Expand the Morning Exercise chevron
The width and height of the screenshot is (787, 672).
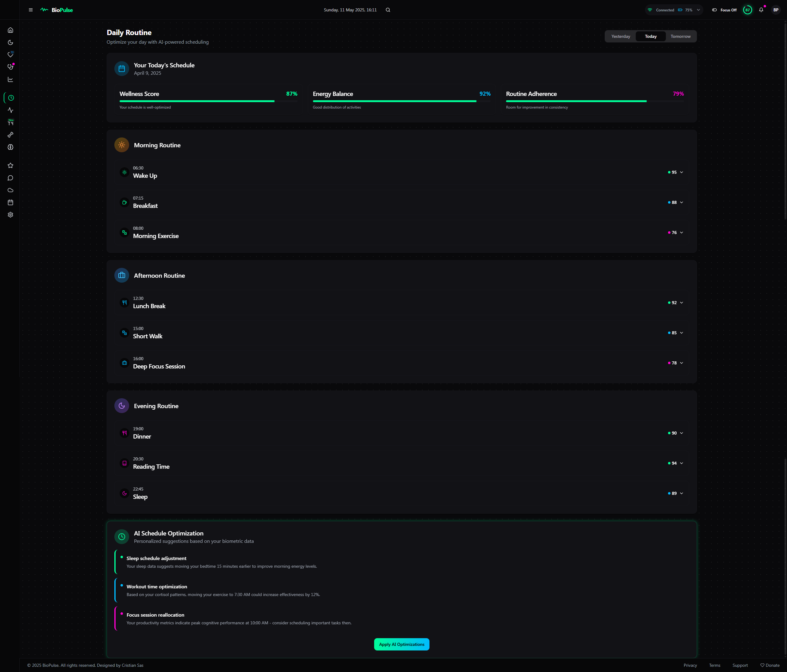pyautogui.click(x=682, y=233)
